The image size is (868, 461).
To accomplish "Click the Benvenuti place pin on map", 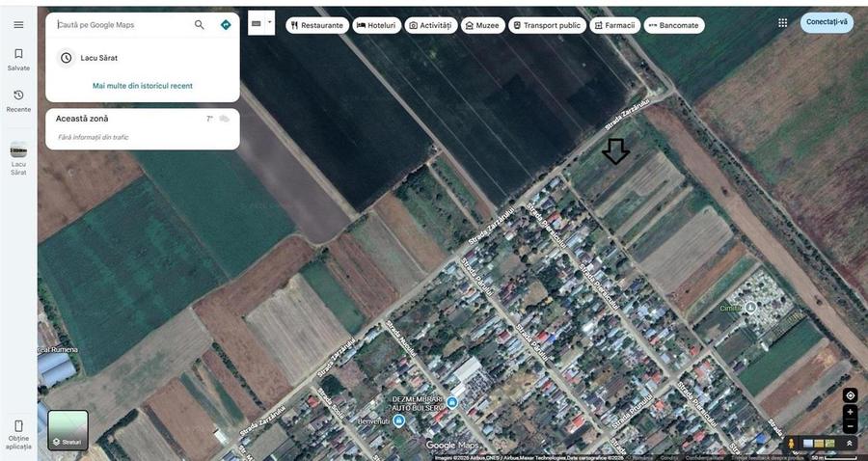I will click(x=398, y=420).
